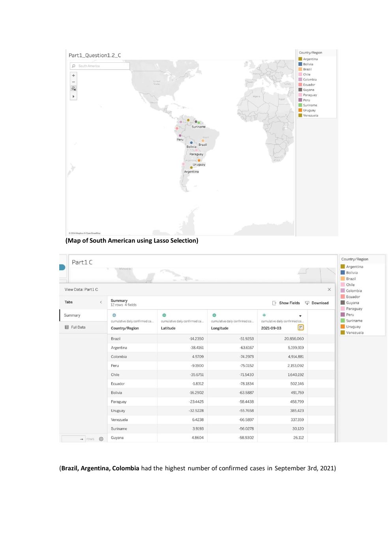Screen dimensions: 392x554
Task: Select Guyana in top map legend
Action: point(308,90)
